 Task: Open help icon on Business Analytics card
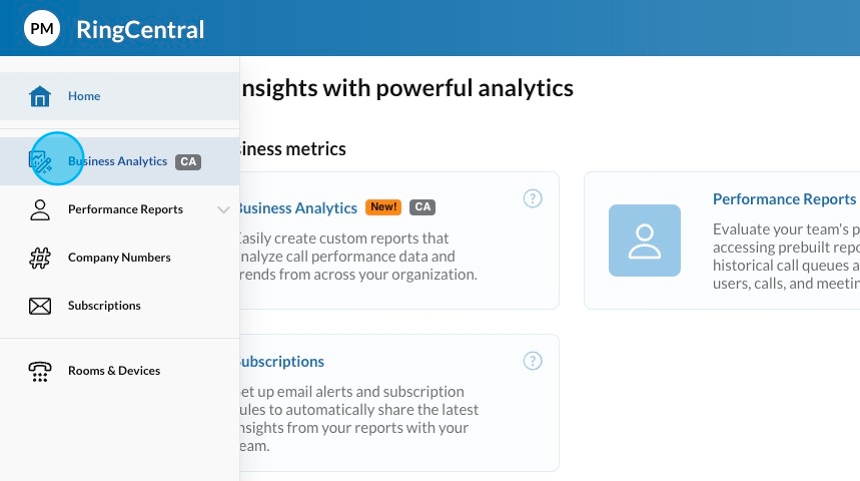point(533,198)
